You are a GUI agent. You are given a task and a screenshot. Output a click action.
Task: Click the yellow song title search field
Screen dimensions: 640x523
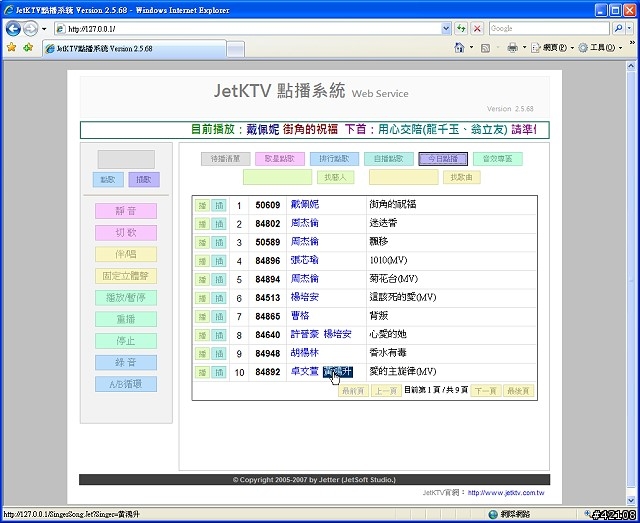pyautogui.click(x=404, y=178)
